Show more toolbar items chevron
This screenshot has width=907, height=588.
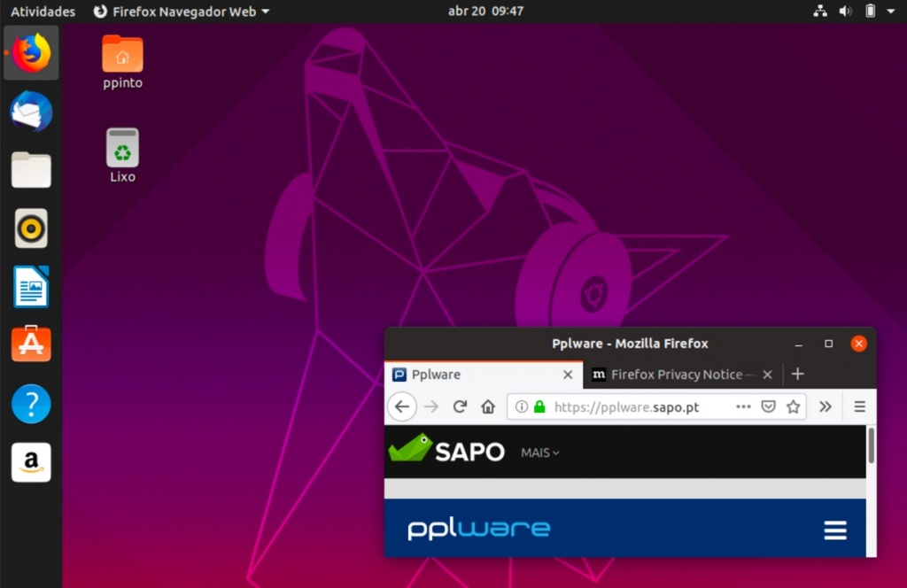pos(826,407)
